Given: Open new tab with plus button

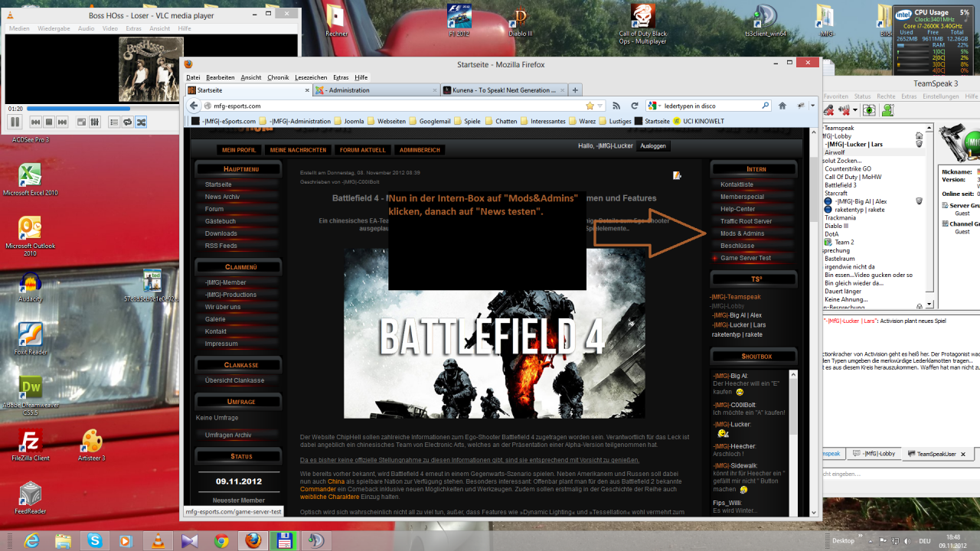Looking at the screenshot, I should (574, 90).
